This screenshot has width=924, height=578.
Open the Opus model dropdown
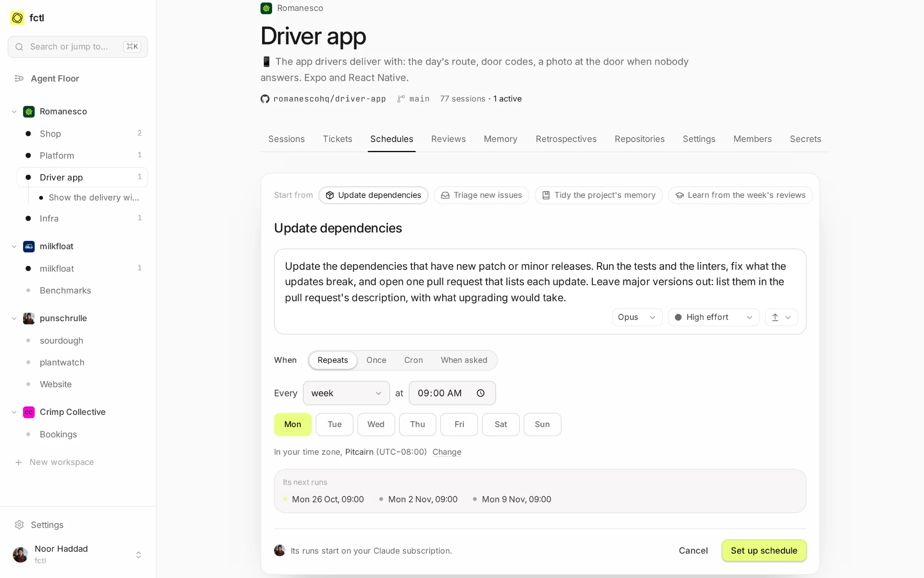tap(637, 317)
